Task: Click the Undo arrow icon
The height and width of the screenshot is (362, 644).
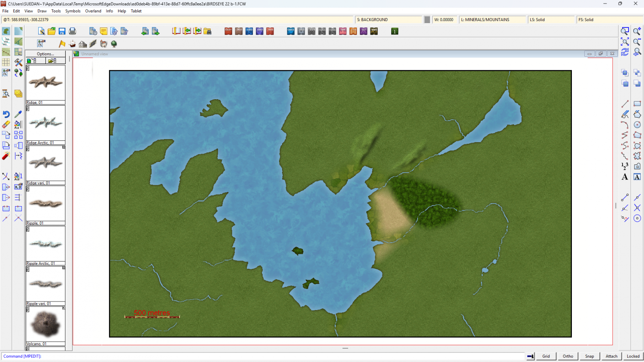Action: (x=6, y=114)
